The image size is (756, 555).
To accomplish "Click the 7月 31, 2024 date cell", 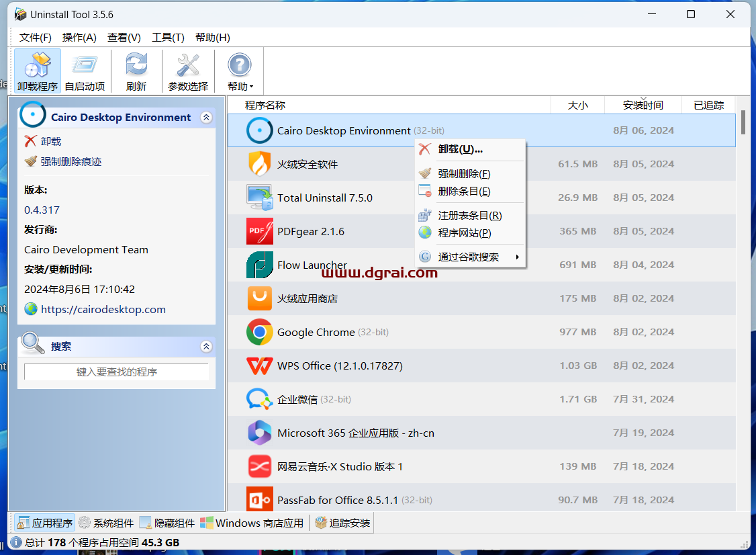I will [x=643, y=399].
